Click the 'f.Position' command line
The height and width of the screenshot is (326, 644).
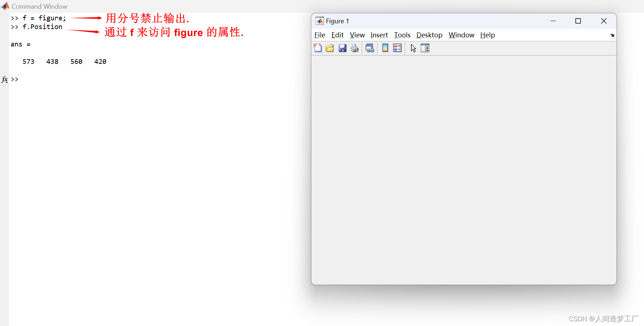click(37, 27)
